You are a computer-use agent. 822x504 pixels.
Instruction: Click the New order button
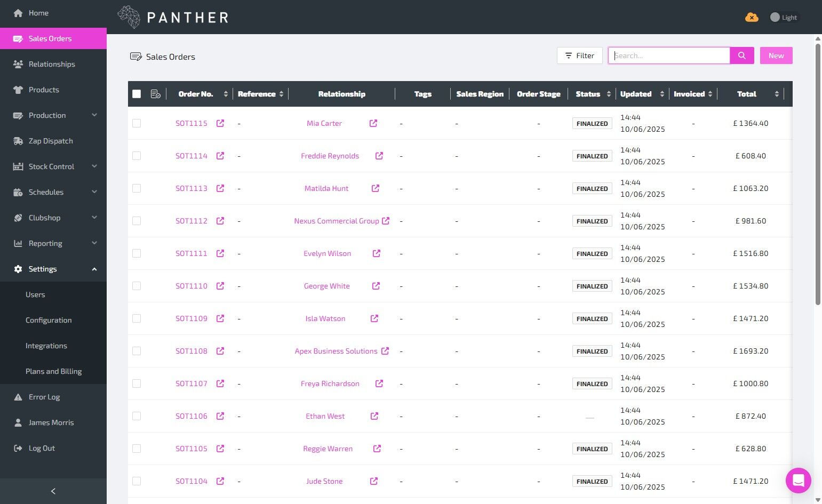tap(776, 55)
